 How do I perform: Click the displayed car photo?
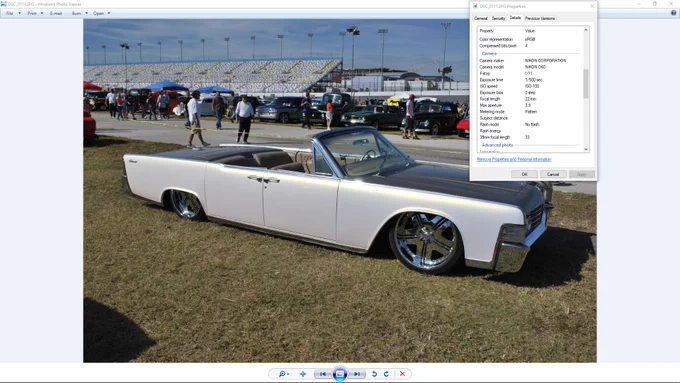click(x=340, y=191)
